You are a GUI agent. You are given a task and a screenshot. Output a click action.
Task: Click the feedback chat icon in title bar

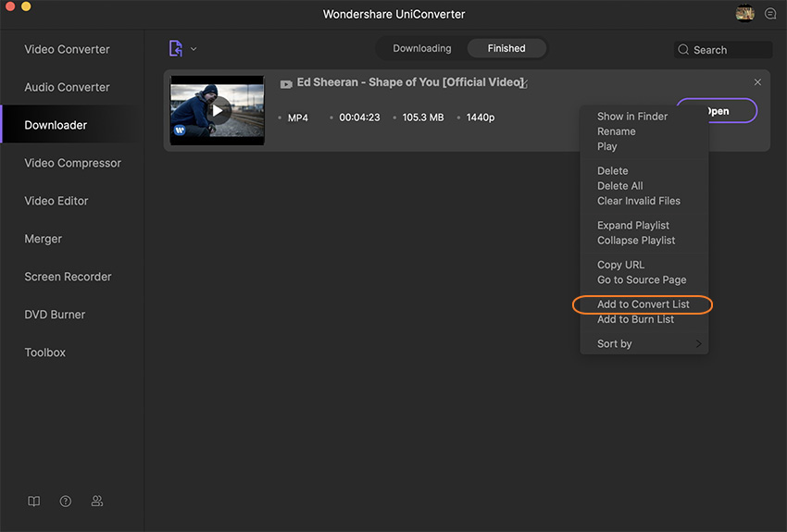(770, 14)
